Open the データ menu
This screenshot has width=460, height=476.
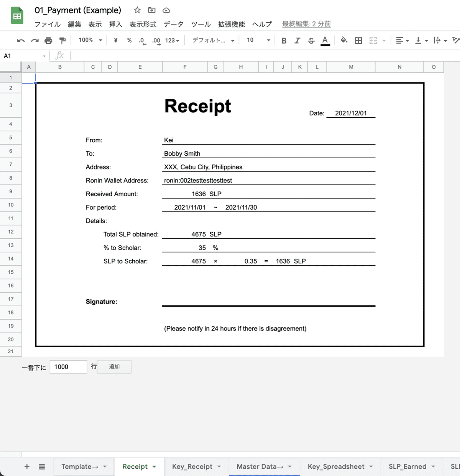pyautogui.click(x=174, y=24)
